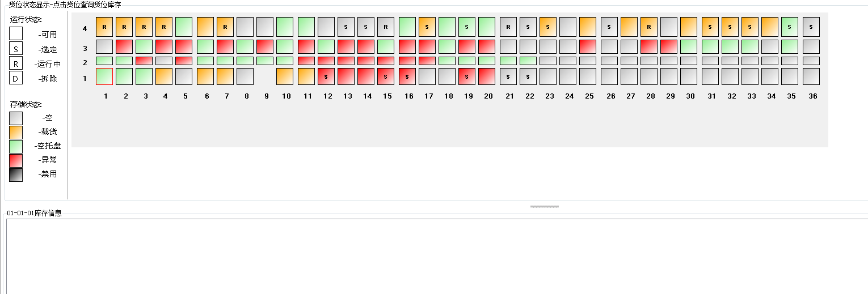Click the R 运行中 legend box
The image size is (868, 294).
pyautogui.click(x=16, y=64)
